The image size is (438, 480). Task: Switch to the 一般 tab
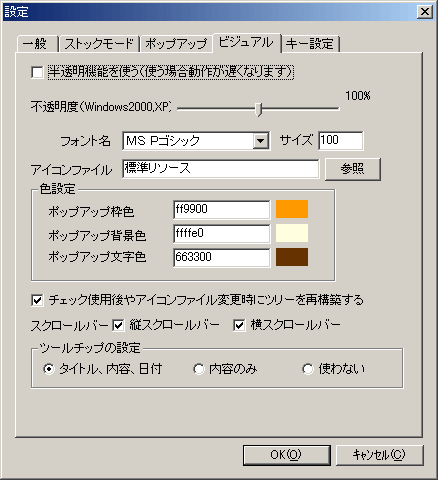(x=37, y=44)
